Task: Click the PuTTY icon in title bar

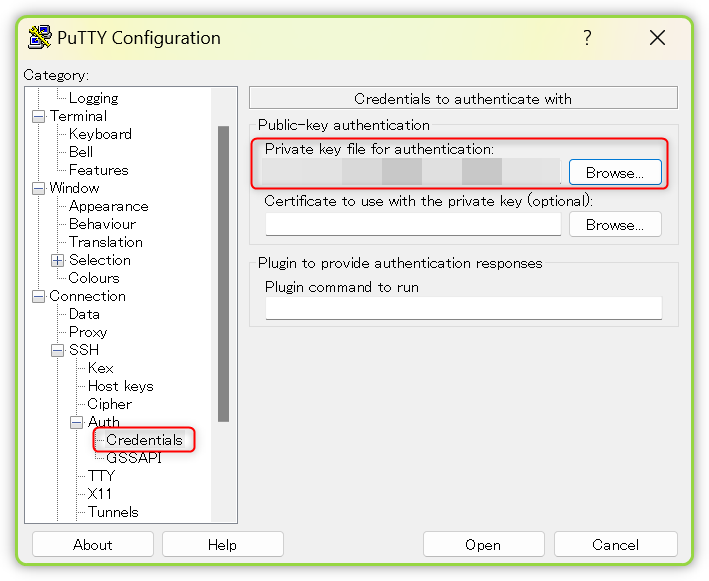Action: coord(39,37)
